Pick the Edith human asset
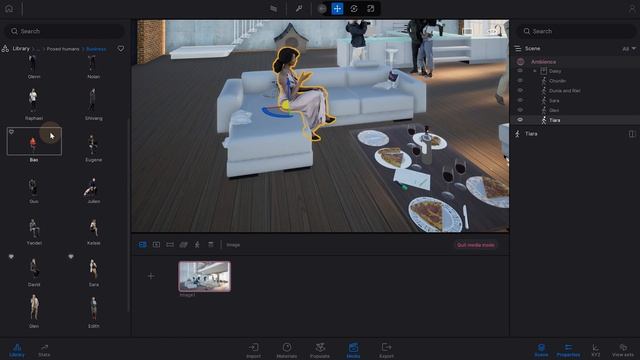640x360 pixels. tap(93, 311)
